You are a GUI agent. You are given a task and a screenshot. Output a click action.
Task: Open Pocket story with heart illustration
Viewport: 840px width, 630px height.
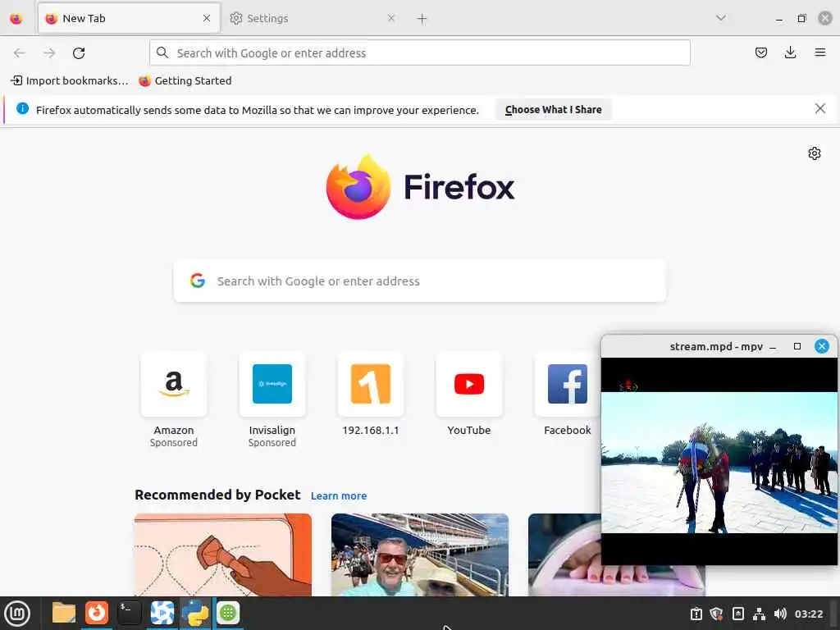223,555
